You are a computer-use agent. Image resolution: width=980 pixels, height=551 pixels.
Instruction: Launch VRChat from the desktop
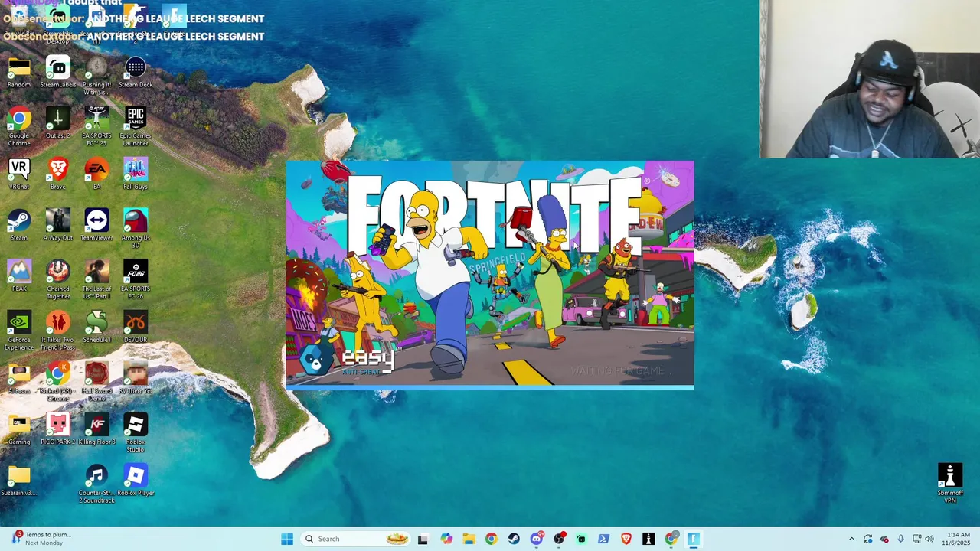pos(19,174)
